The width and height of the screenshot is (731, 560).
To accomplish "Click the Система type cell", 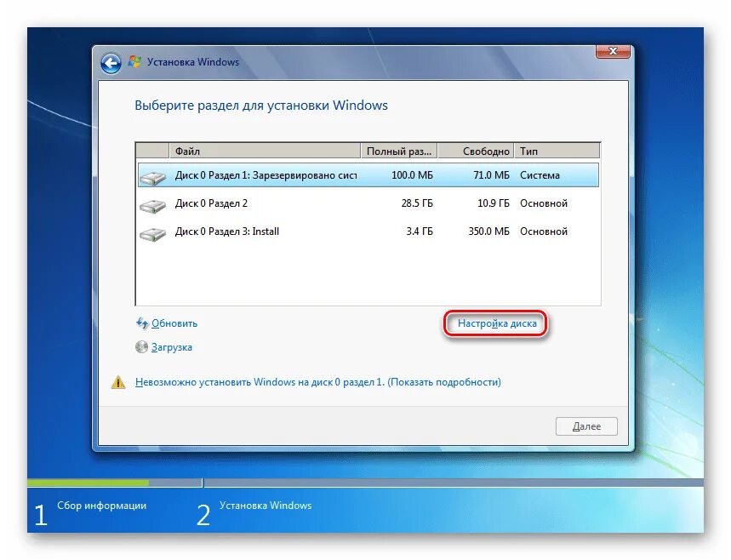I will pos(540,175).
